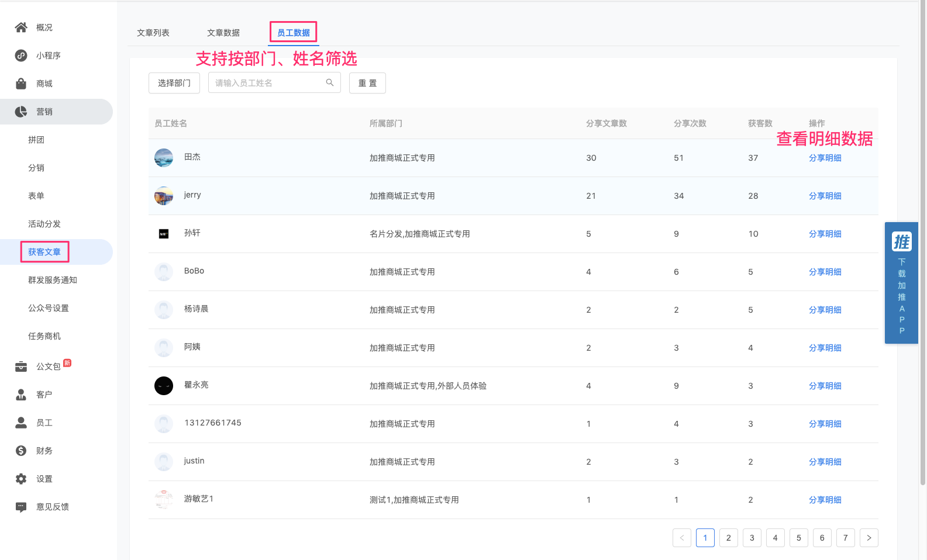
Task: Click the home icon next to 概况
Action: 21,27
